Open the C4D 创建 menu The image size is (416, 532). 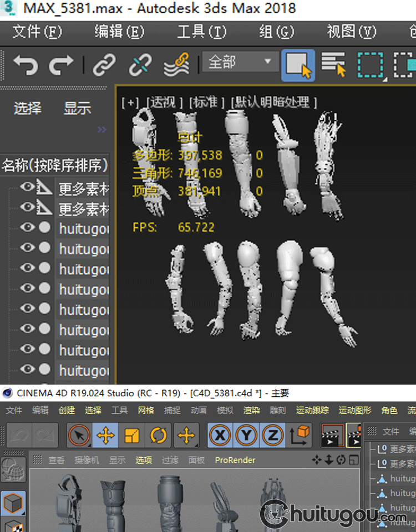67,410
